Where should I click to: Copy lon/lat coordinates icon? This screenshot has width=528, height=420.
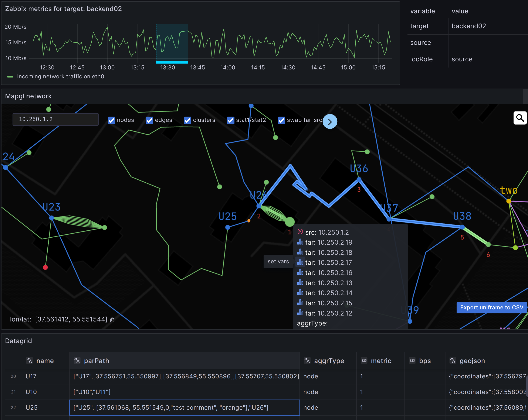pos(112,320)
